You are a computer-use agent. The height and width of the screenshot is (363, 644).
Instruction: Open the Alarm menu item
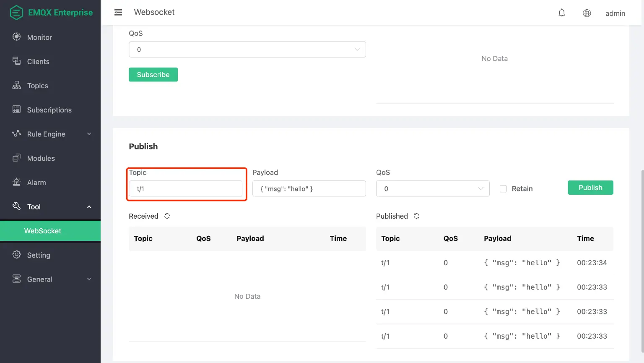click(50, 183)
